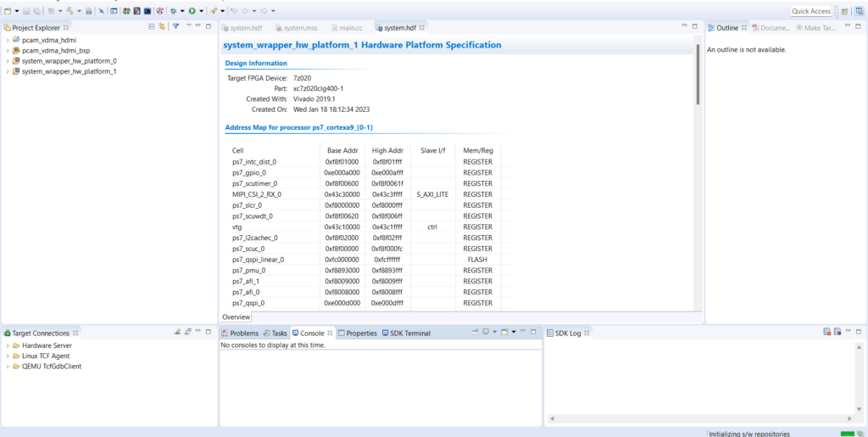Viewport: 868px width, 437px height.
Task: Expand the pcam_vdma_hdmi project
Action: tap(8, 40)
